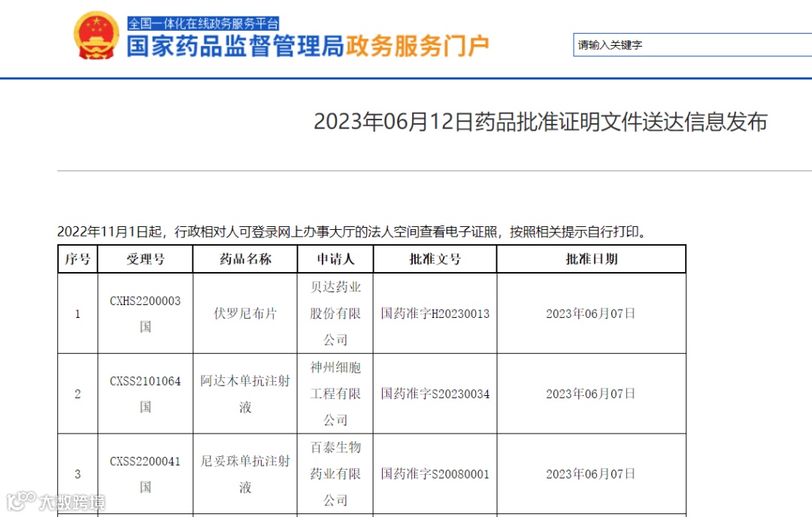Select drug name 尼妥珠单抗注射液
This screenshot has height=517, width=812.
pos(245,474)
